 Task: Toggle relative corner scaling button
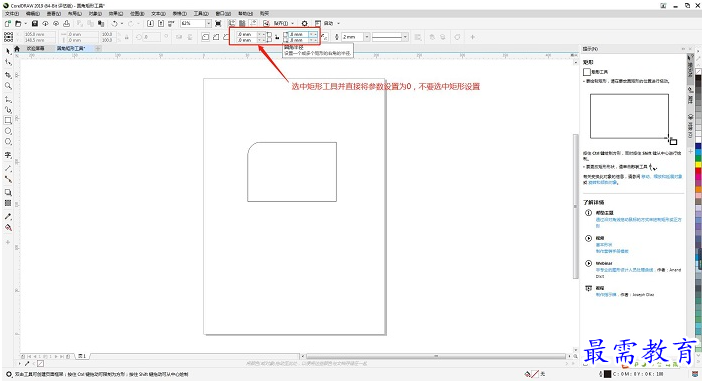point(324,37)
